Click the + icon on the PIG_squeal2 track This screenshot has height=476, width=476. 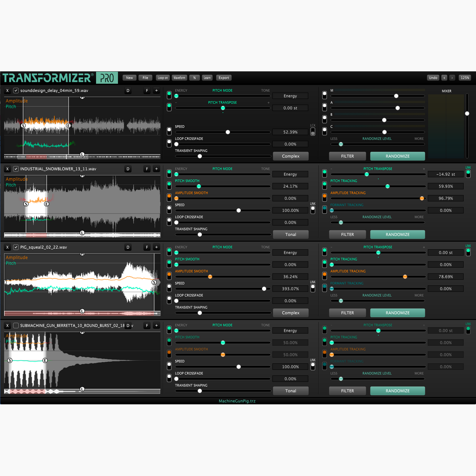tap(156, 247)
